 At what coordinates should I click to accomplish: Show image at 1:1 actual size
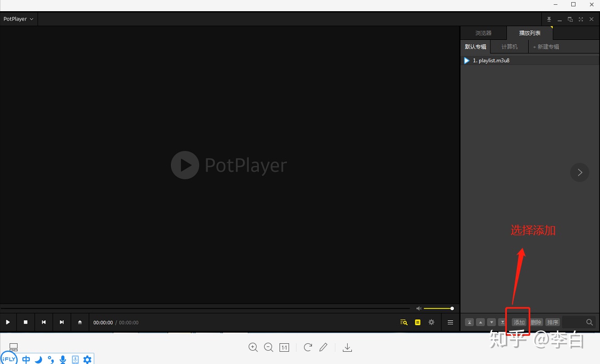(x=284, y=347)
